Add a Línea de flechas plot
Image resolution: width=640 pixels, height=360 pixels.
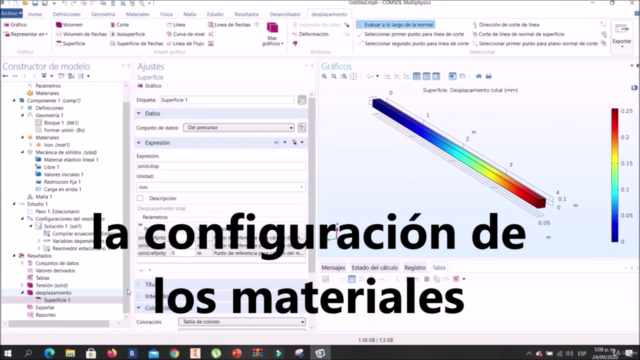pyautogui.click(x=229, y=25)
